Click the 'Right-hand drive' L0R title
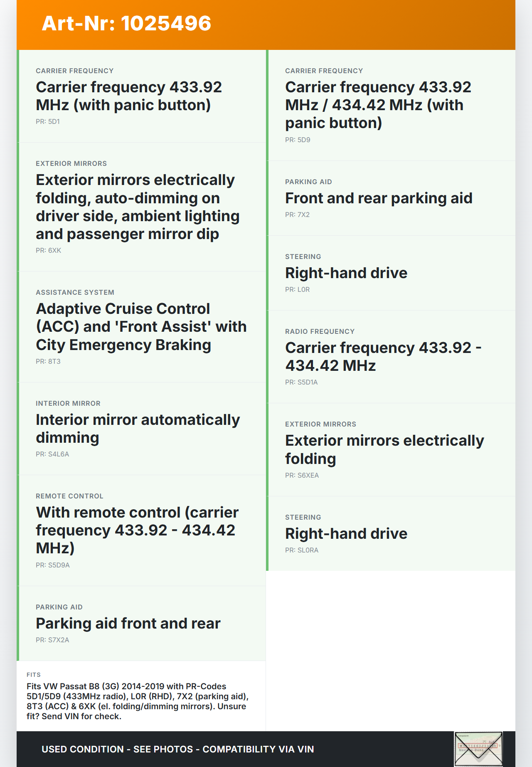This screenshot has width=532, height=767. pos(346,273)
